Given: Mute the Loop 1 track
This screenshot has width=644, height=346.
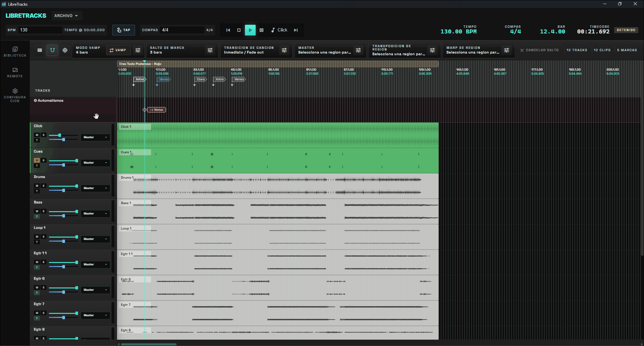Looking at the screenshot, I should tap(37, 237).
